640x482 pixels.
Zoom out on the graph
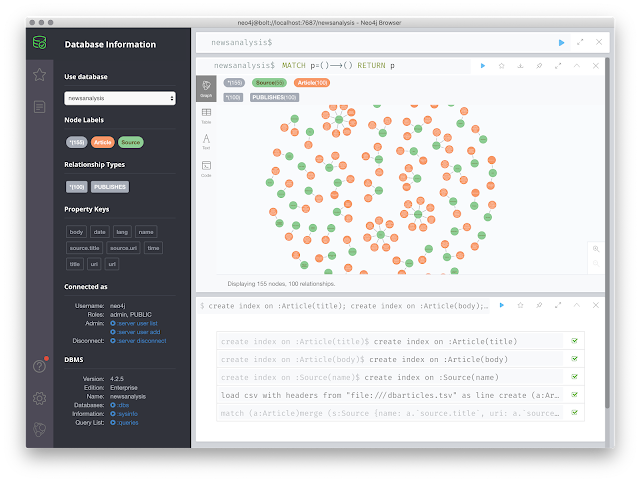[x=596, y=264]
